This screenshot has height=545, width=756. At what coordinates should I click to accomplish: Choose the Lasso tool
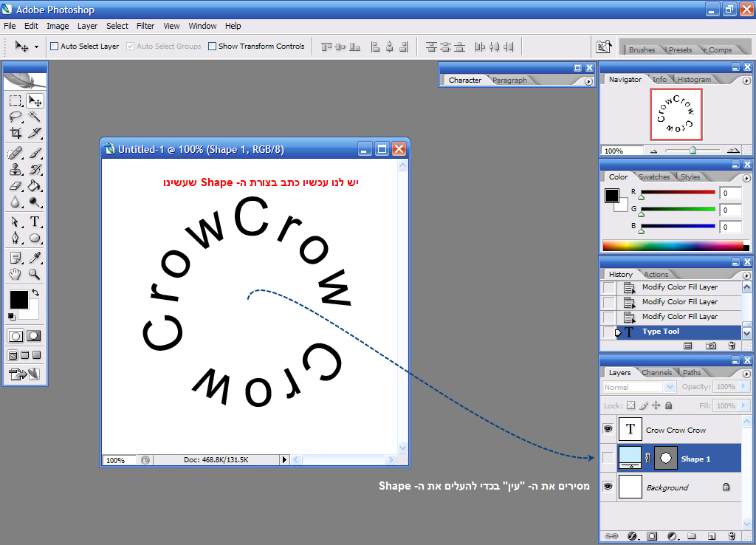(x=16, y=117)
